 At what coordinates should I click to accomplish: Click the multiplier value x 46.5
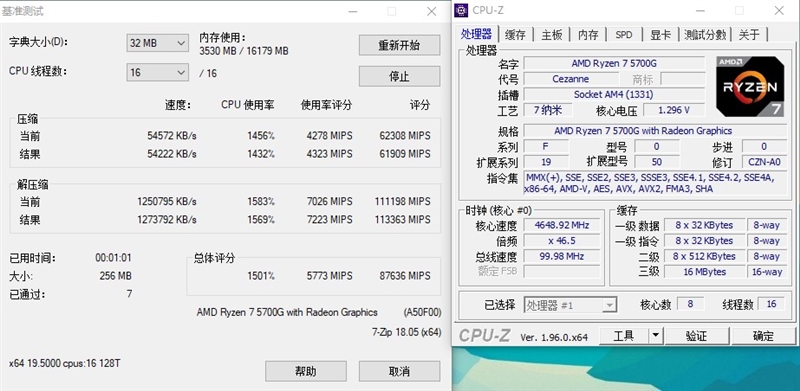point(561,240)
